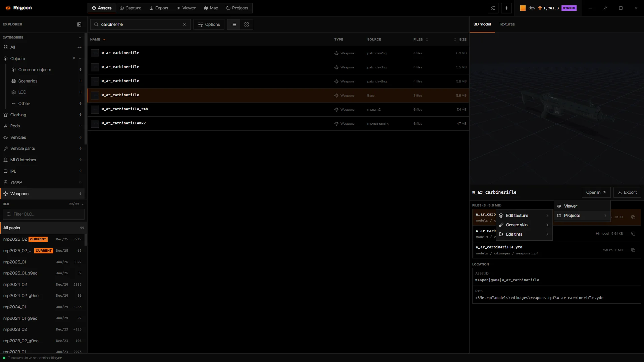Collapse the Explorer sidebar panel icon
Image resolution: width=644 pixels, height=362 pixels.
pos(79,24)
